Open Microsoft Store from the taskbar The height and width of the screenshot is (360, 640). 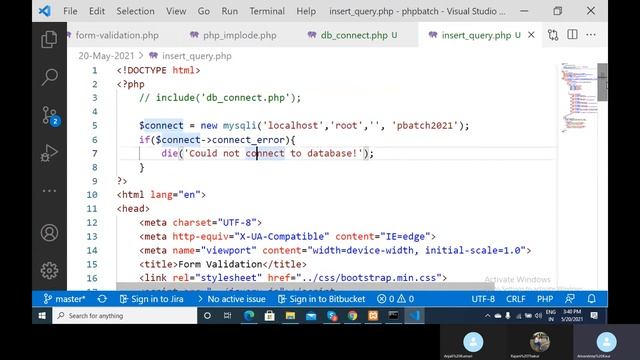click(269, 316)
